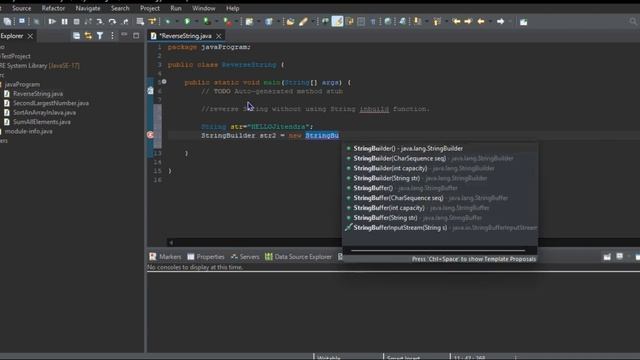Choose StringBuffer() proposal in list
The width and height of the screenshot is (640, 360).
[440, 188]
